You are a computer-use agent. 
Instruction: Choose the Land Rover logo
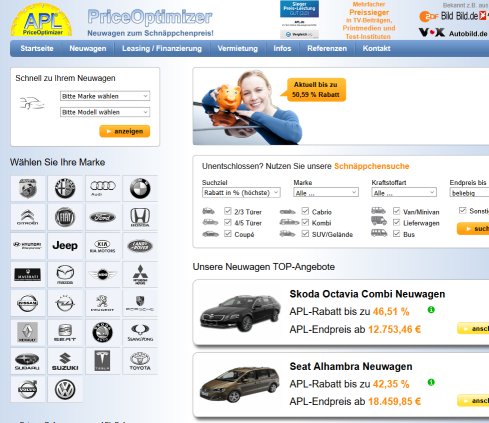140,246
